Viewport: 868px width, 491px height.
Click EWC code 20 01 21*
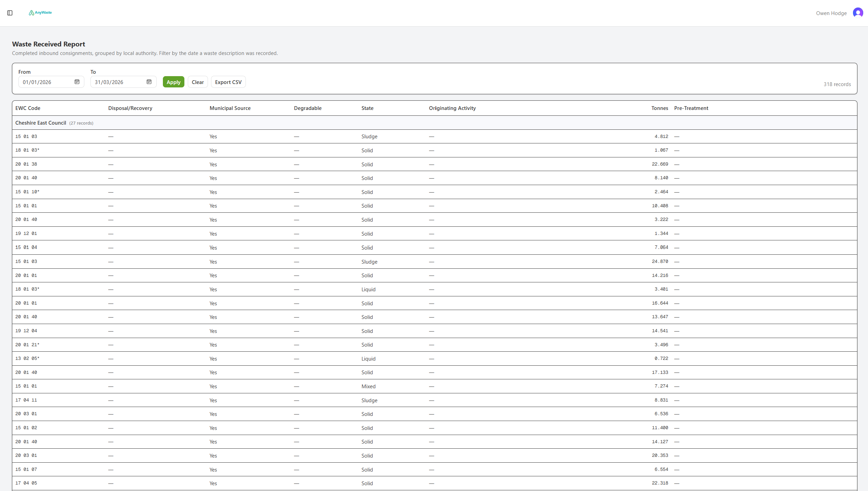pyautogui.click(x=27, y=345)
